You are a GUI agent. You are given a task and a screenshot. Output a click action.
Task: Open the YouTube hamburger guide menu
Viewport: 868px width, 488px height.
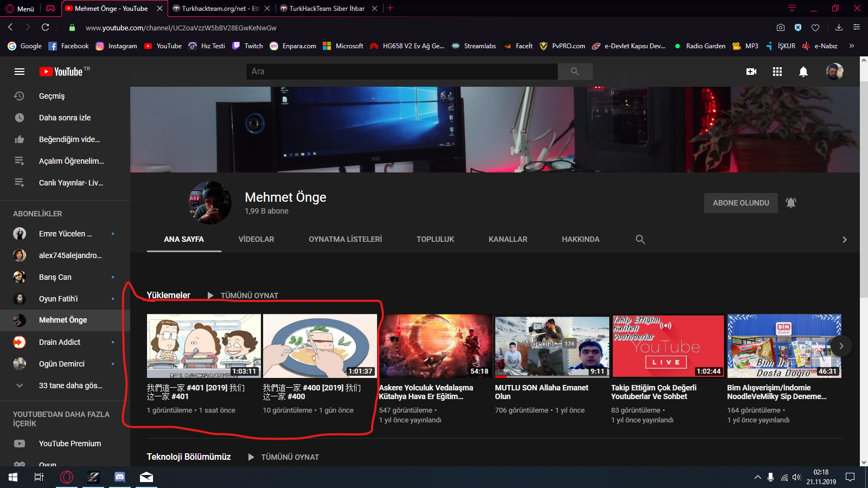pos(20,72)
